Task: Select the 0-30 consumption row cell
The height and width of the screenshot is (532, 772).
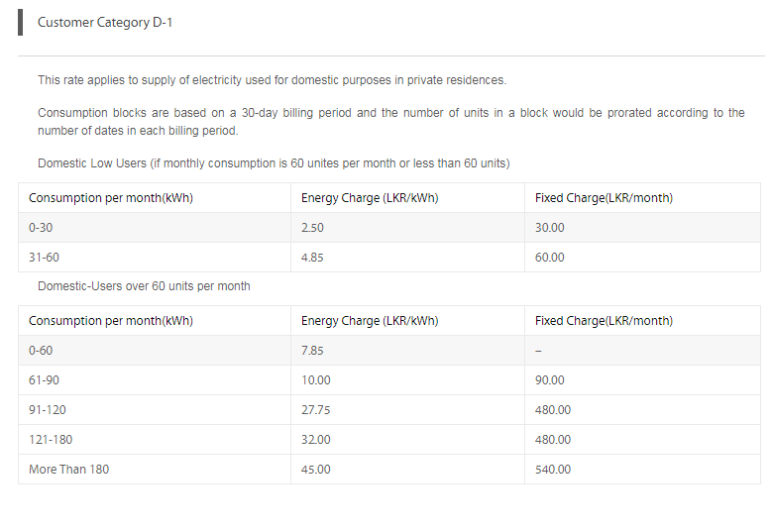Action: (155, 228)
